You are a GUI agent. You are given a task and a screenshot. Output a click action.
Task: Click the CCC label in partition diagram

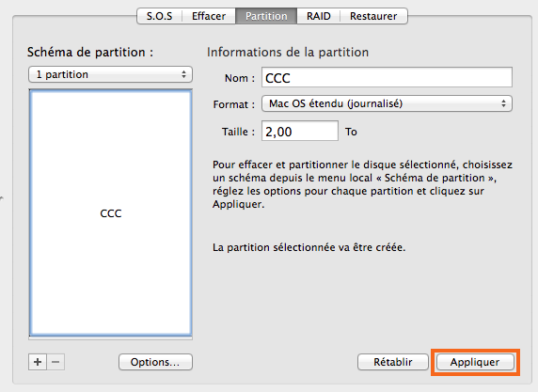coord(110,213)
